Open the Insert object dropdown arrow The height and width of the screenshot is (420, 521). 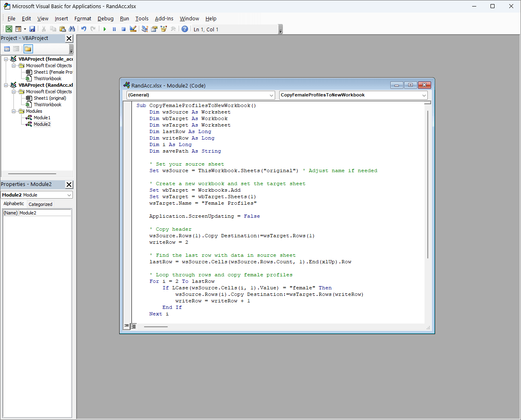point(25,29)
